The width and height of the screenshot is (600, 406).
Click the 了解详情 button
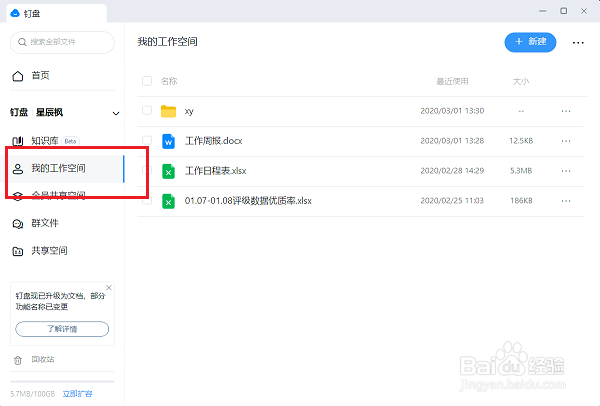[62, 329]
